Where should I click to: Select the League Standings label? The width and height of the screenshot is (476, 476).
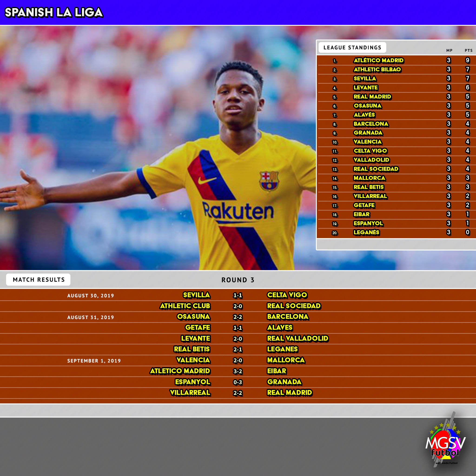tap(352, 48)
